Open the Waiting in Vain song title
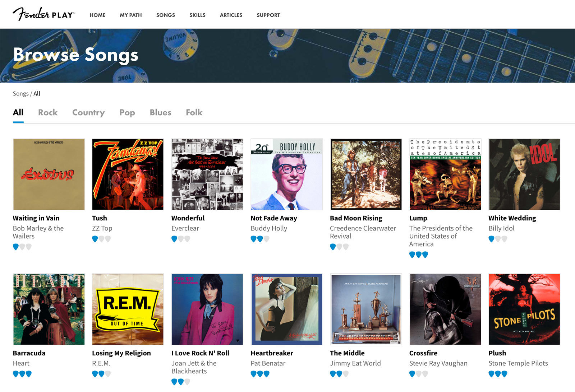Viewport: 575px width, 392px height. [x=36, y=218]
